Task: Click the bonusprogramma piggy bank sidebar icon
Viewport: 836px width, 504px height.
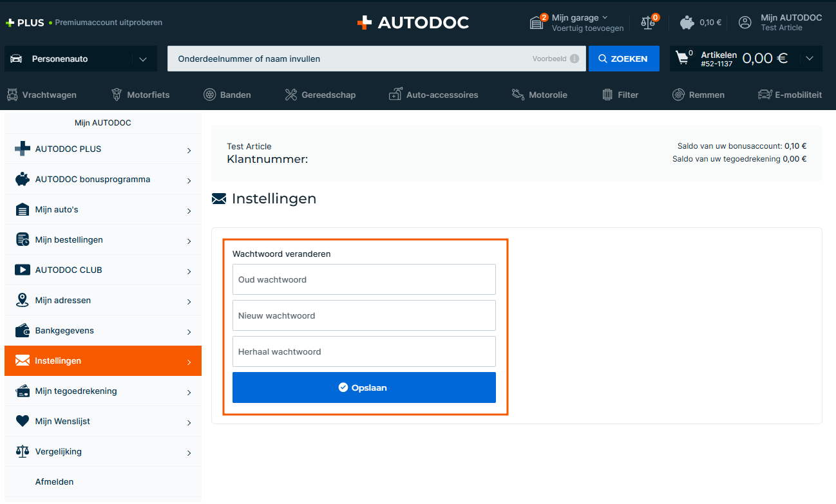Action: pyautogui.click(x=23, y=179)
